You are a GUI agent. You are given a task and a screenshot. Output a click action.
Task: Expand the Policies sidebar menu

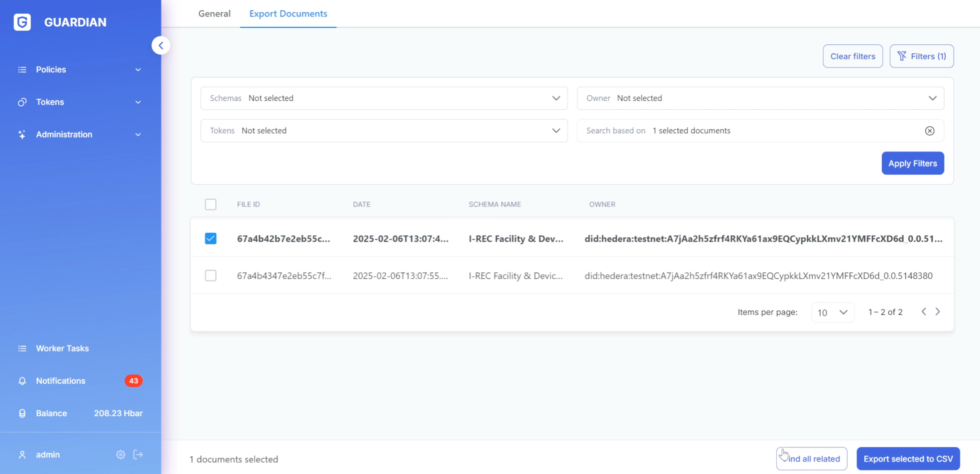point(80,70)
